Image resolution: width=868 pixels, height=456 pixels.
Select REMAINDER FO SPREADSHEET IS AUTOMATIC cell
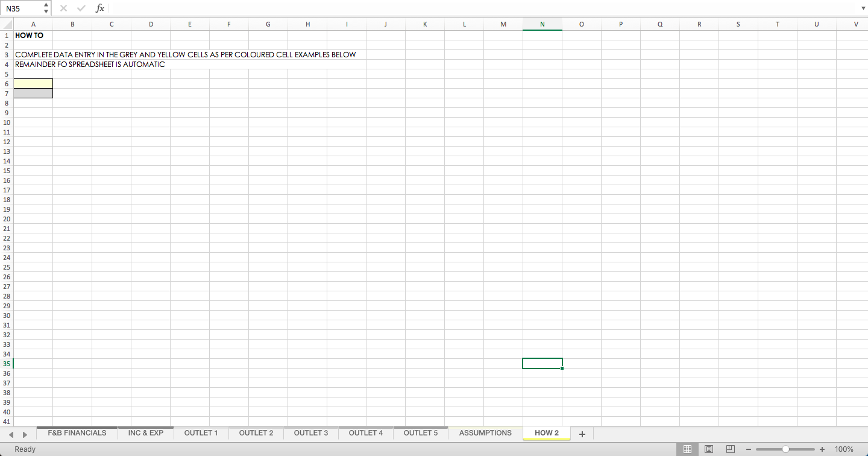pyautogui.click(x=90, y=64)
